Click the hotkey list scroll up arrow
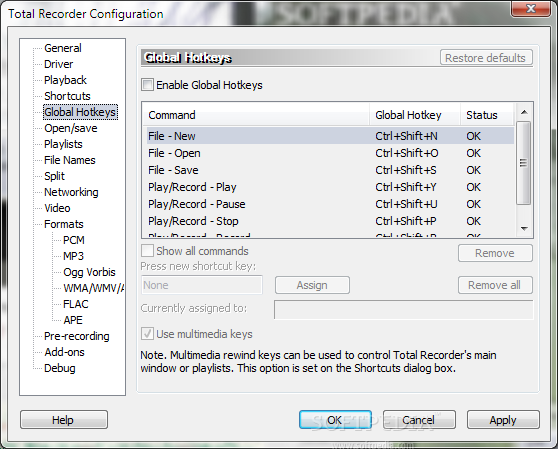 524,112
